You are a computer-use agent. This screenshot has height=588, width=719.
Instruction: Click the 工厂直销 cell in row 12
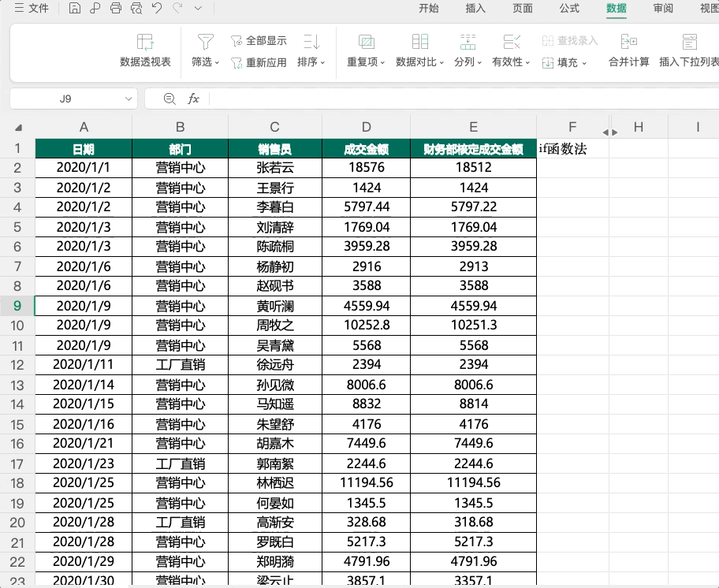coord(181,365)
